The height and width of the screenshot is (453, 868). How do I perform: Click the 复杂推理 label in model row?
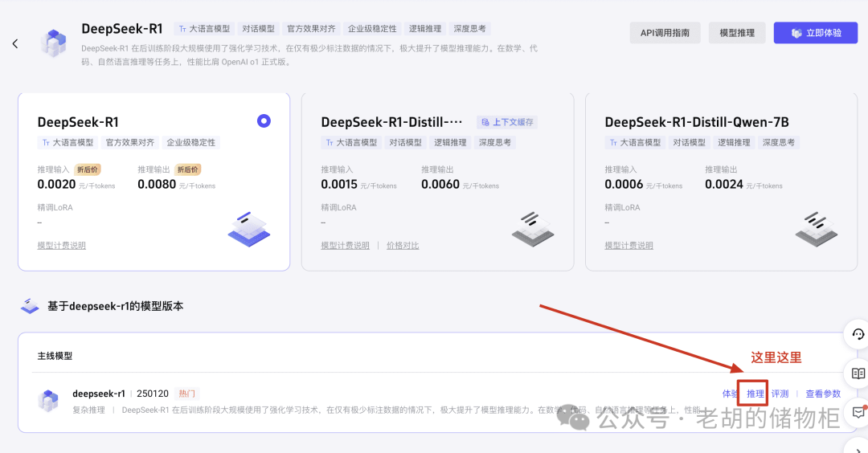pos(88,410)
